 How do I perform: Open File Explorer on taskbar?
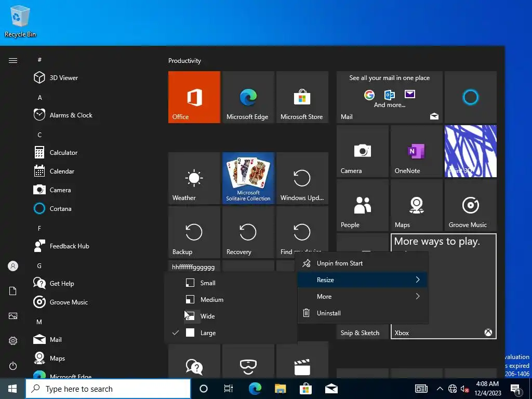(280, 389)
